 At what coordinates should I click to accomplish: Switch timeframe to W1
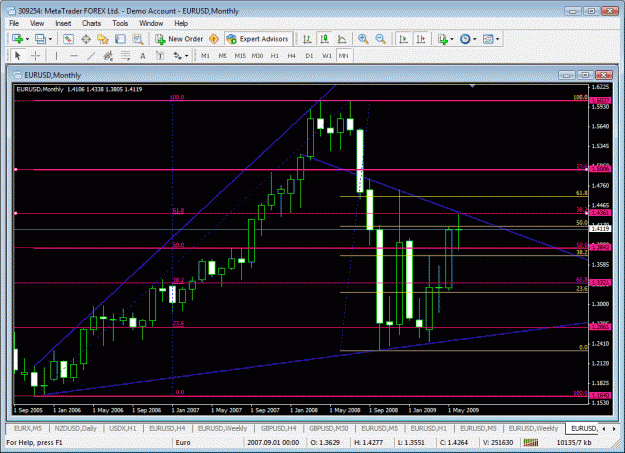point(326,56)
